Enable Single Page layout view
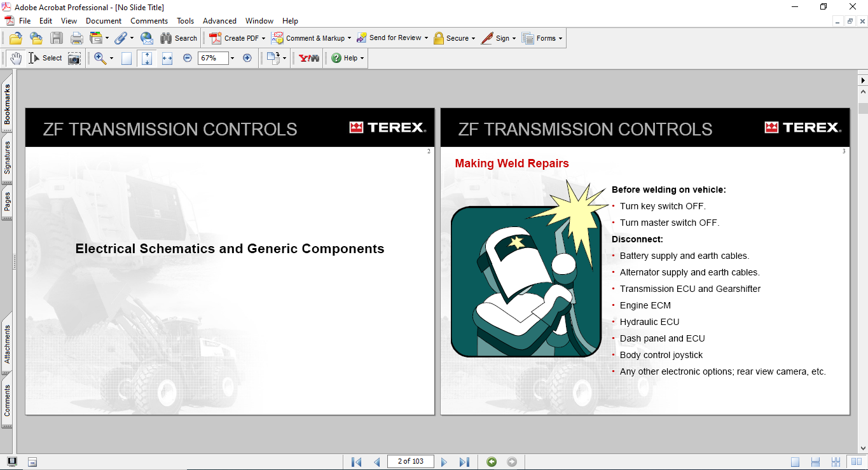The width and height of the screenshot is (868, 470). [x=796, y=462]
